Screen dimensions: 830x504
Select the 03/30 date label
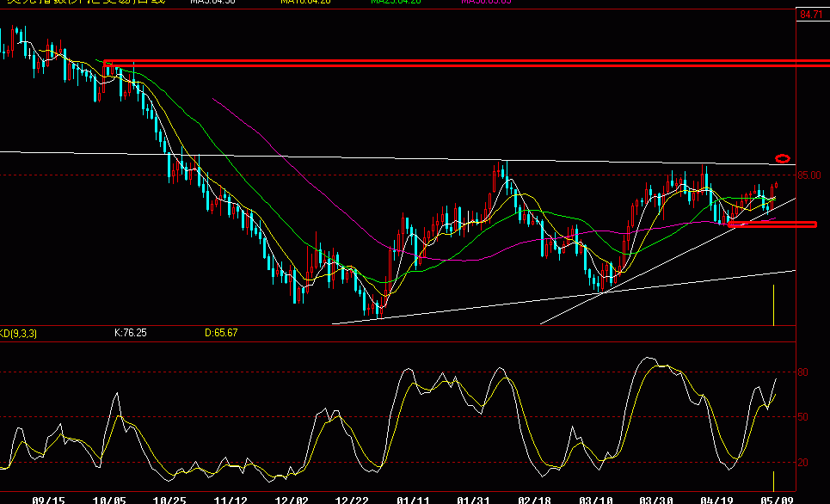(655, 500)
